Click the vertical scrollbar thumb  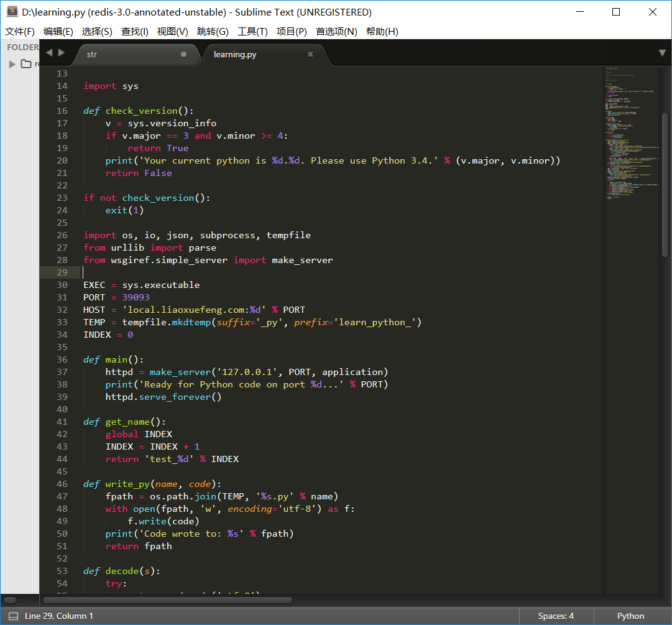[x=665, y=183]
